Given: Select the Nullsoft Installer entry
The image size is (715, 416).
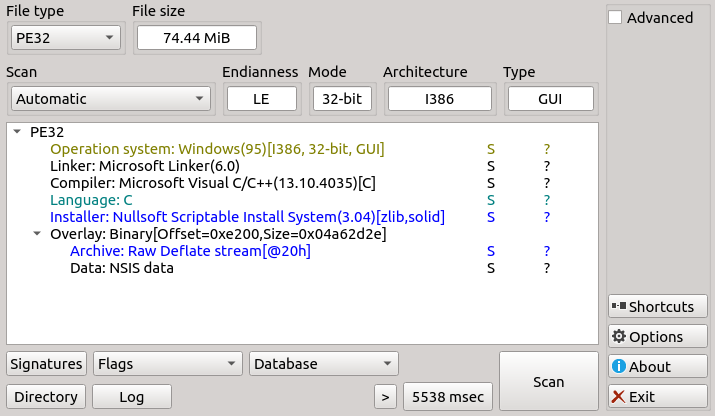Looking at the screenshot, I should pyautogui.click(x=247, y=217).
